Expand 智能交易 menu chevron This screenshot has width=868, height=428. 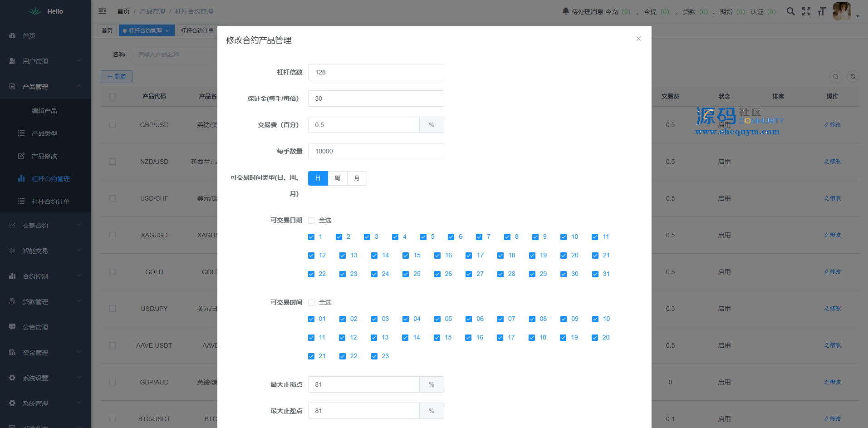click(79, 250)
